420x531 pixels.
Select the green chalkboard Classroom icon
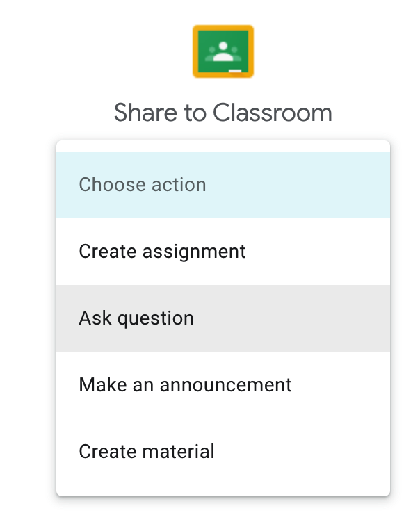pos(223,51)
